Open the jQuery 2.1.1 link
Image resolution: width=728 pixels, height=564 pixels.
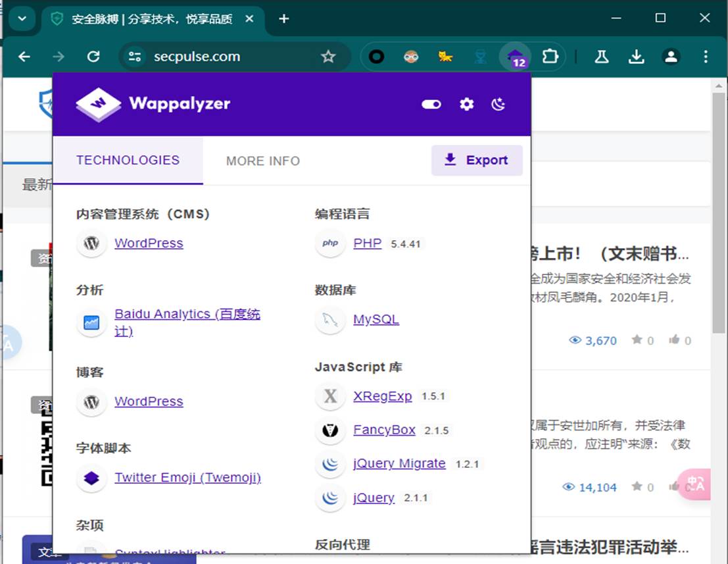pyautogui.click(x=374, y=498)
